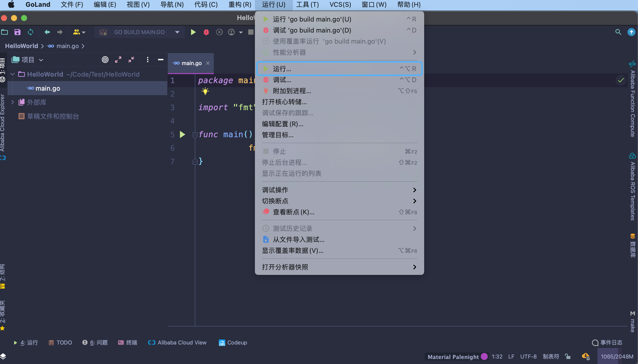Click the Save All floppy icon
This screenshot has width=638, height=364.
point(17,32)
